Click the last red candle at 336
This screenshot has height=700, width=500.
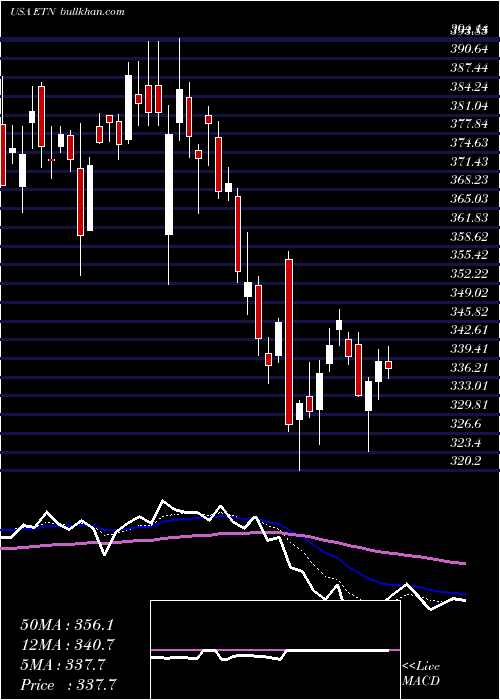(x=388, y=365)
